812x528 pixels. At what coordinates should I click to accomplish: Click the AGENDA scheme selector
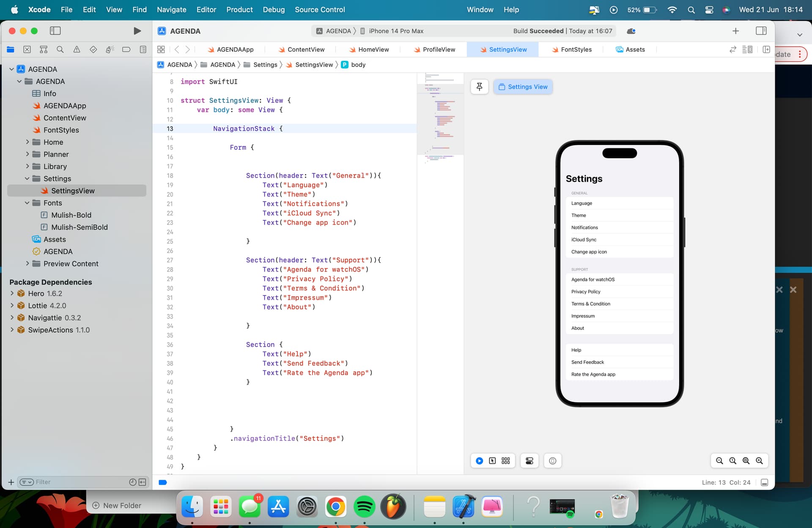(x=334, y=31)
